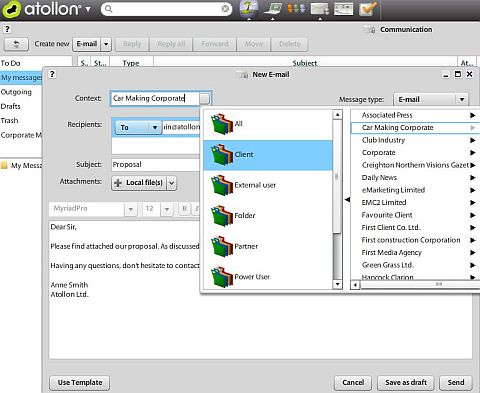Send the e-mail
Screen dimensions: 480x393
point(456,383)
